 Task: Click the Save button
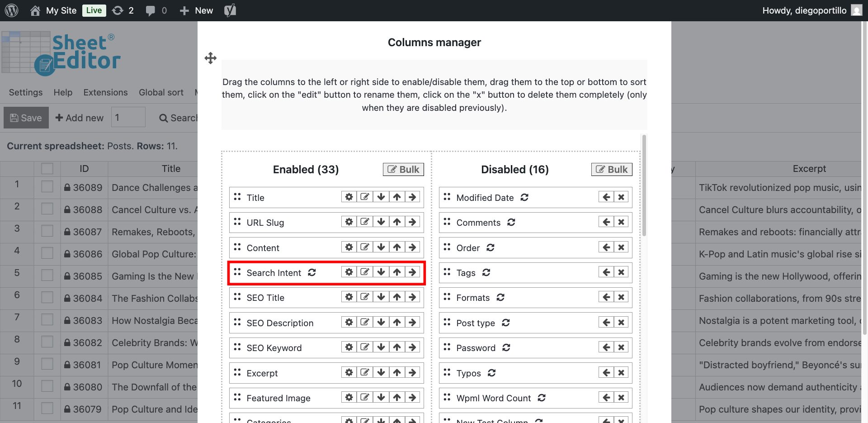[26, 117]
